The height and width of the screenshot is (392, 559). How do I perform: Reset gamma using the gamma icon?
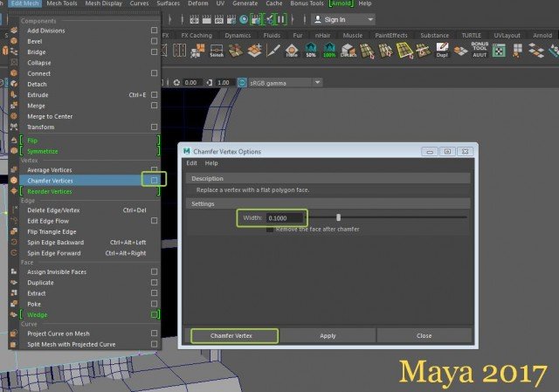(x=210, y=83)
